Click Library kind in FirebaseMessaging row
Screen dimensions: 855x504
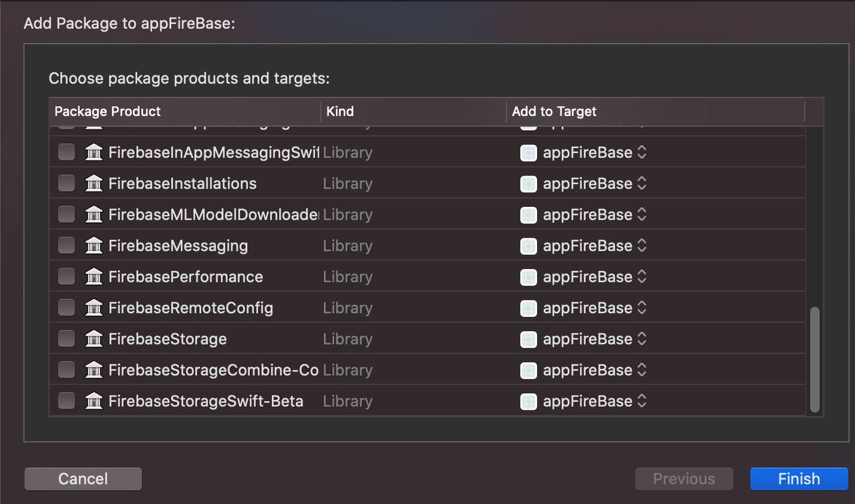tap(347, 246)
